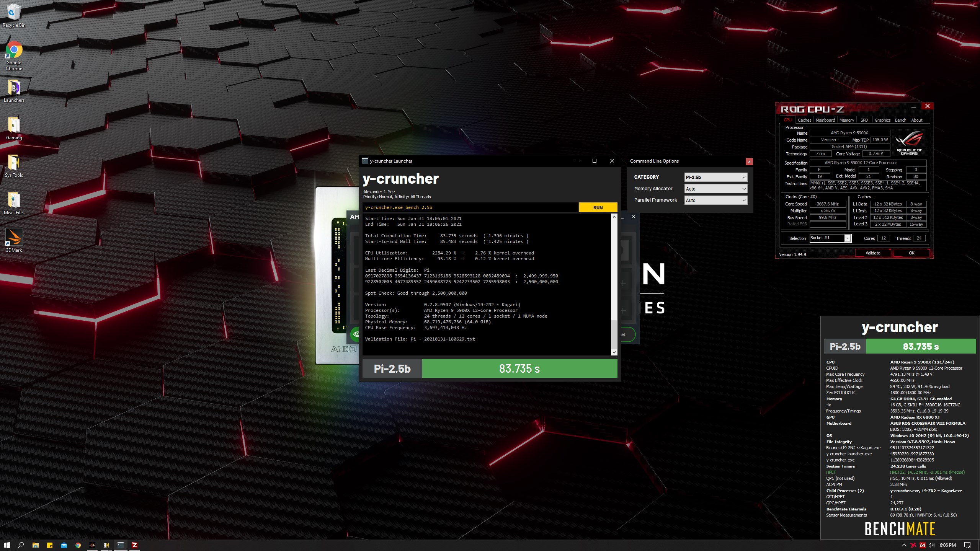
Task: Switch to CPU-Z taskbar icon
Action: 134,545
